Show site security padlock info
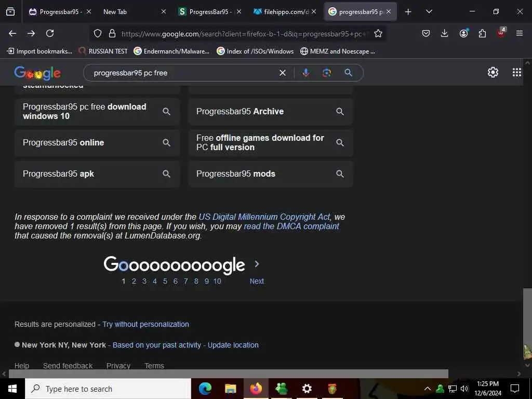The image size is (532, 399). pos(112,34)
